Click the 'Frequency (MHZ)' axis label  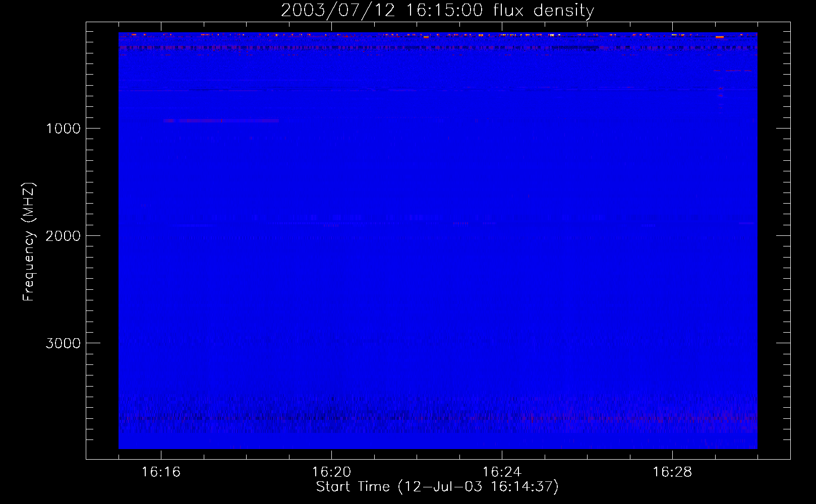[29, 242]
